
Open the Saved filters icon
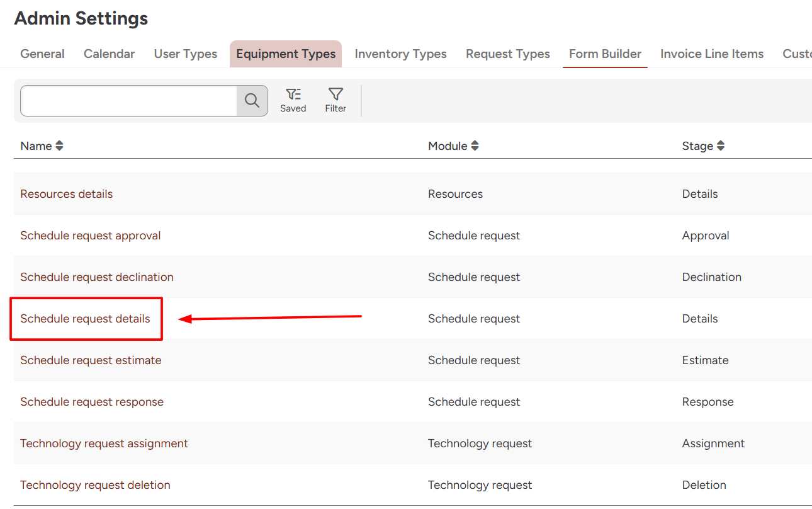click(293, 95)
